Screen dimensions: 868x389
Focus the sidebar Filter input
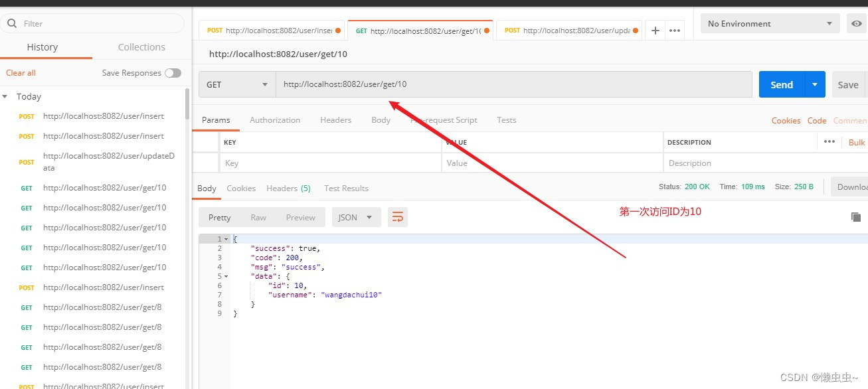point(92,23)
